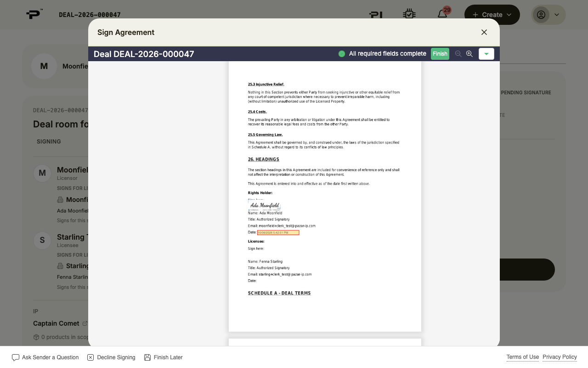Open Terms of Use link
Image resolution: width=588 pixels, height=368 pixels.
tap(523, 357)
